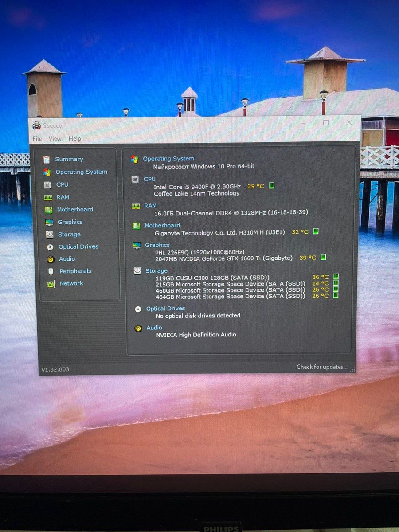Viewport: 399px width, 532px height.
Task: Click the Peripherals mouse icon in sidebar
Action: (x=51, y=271)
